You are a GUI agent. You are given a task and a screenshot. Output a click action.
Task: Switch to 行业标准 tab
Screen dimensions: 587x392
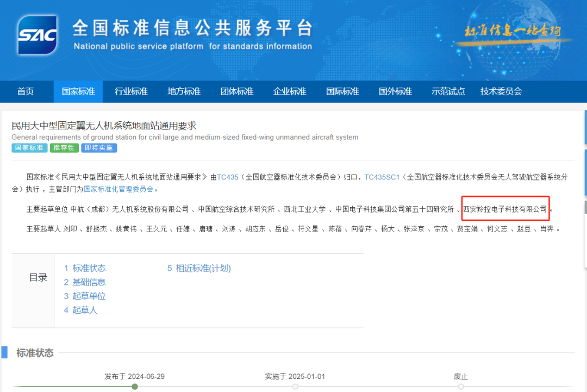pos(131,91)
